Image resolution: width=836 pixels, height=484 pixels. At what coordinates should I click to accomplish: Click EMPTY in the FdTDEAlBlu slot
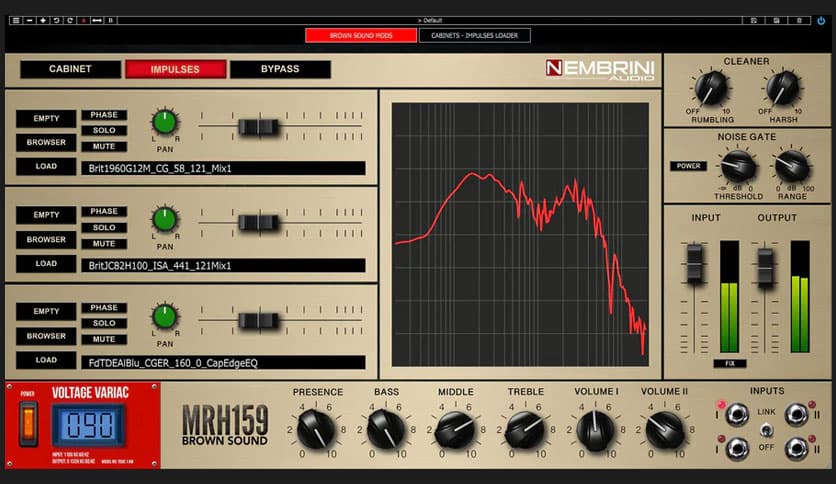click(x=46, y=311)
